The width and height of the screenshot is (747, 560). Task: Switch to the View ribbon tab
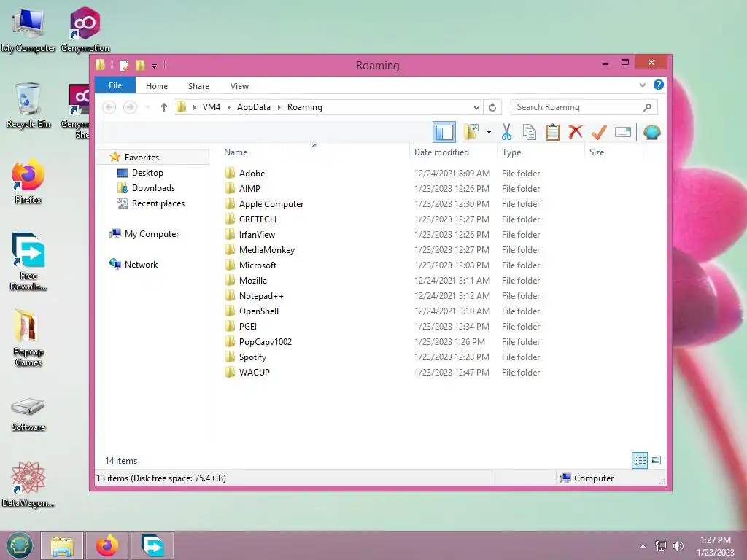[x=239, y=86]
